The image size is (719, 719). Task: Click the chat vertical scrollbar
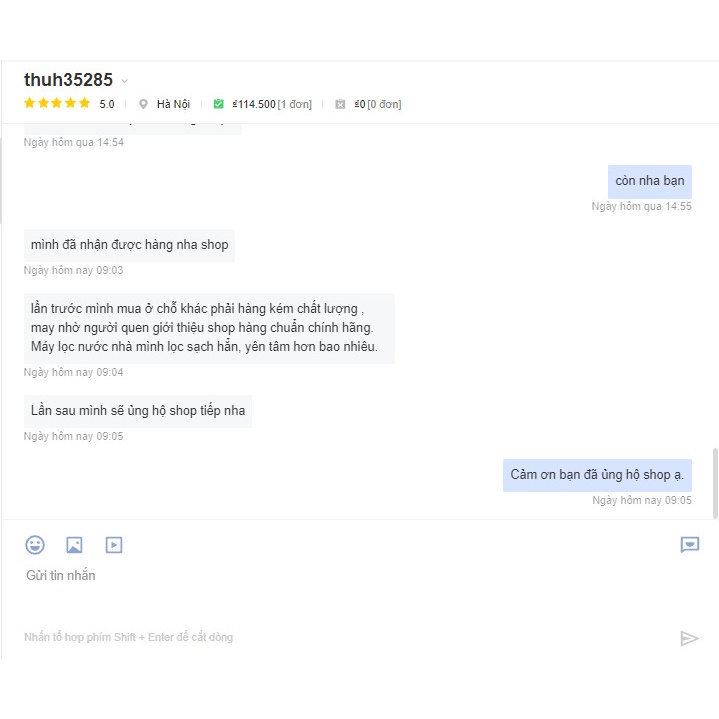coord(714,482)
